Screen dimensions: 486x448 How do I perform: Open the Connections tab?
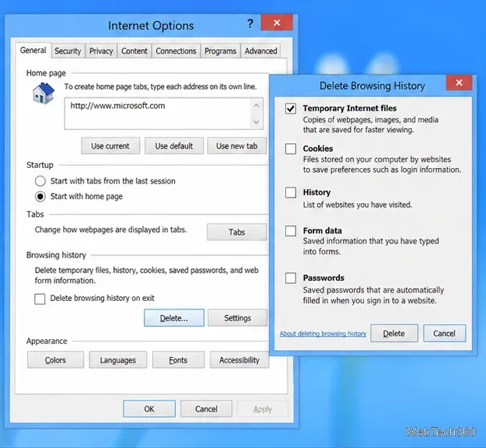(176, 51)
